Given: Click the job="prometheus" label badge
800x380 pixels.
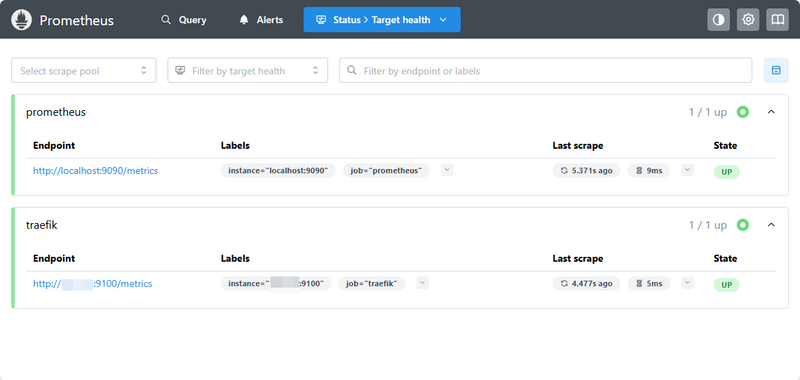Looking at the screenshot, I should coord(386,171).
